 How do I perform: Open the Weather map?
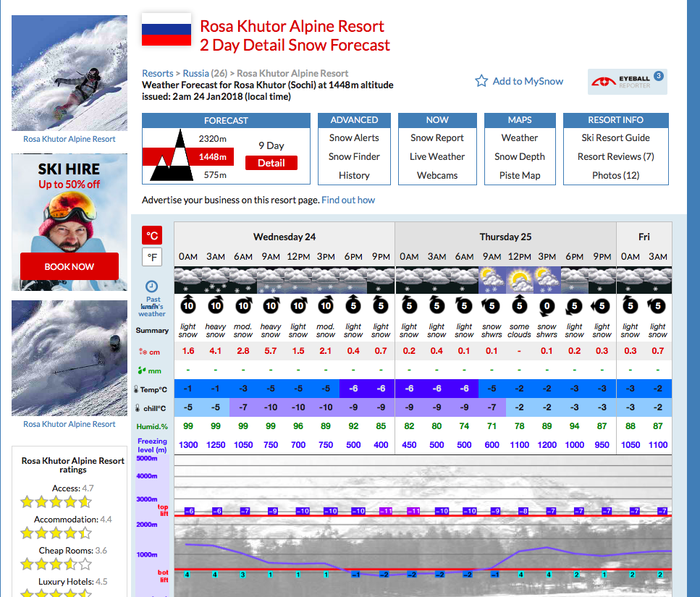point(520,138)
